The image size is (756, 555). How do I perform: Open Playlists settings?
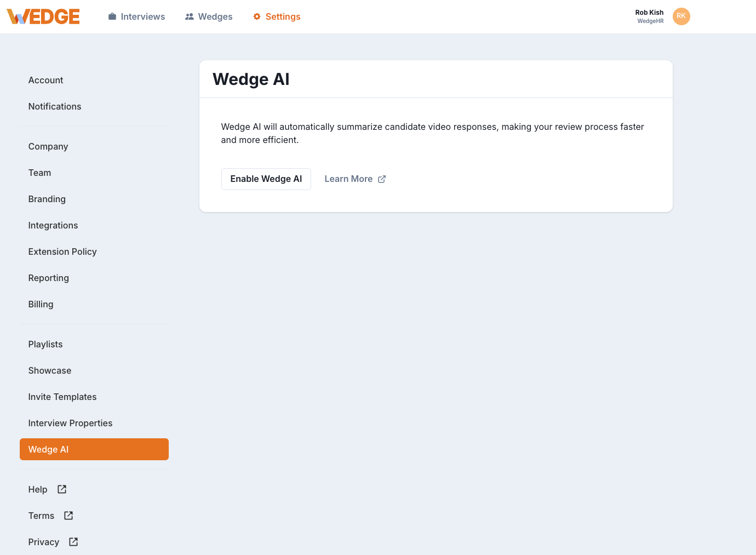94,344
